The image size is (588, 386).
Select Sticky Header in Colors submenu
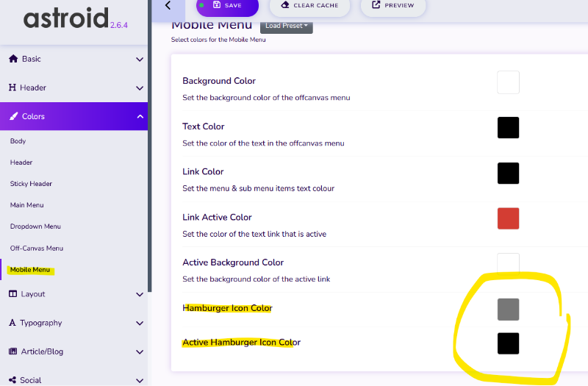[31, 184]
